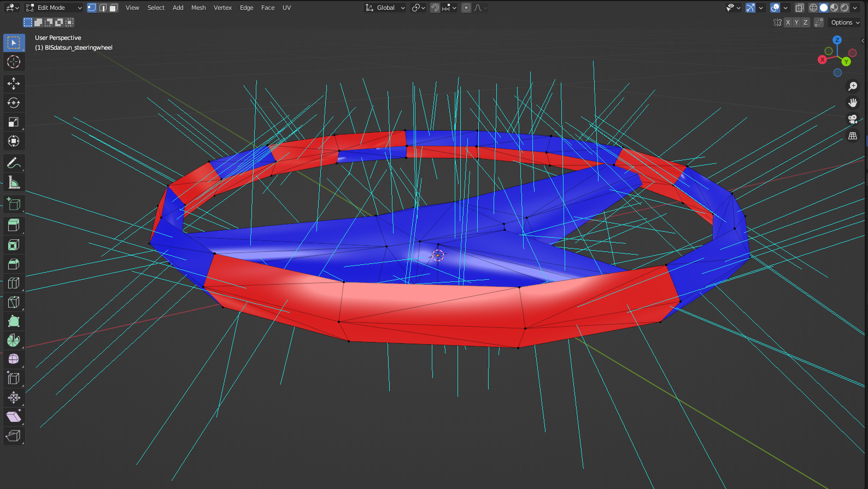Switch to rendered viewport shading
Image resolution: width=868 pixels, height=489 pixels.
click(x=844, y=8)
